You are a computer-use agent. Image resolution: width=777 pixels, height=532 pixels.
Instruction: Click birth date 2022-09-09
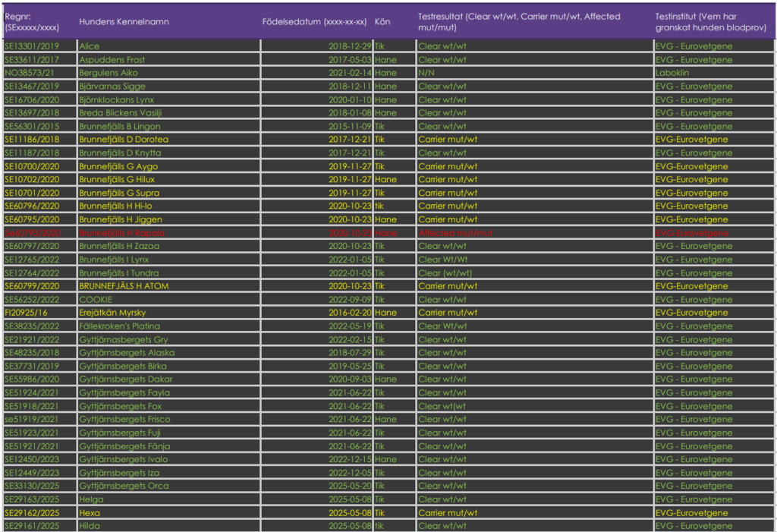point(316,300)
